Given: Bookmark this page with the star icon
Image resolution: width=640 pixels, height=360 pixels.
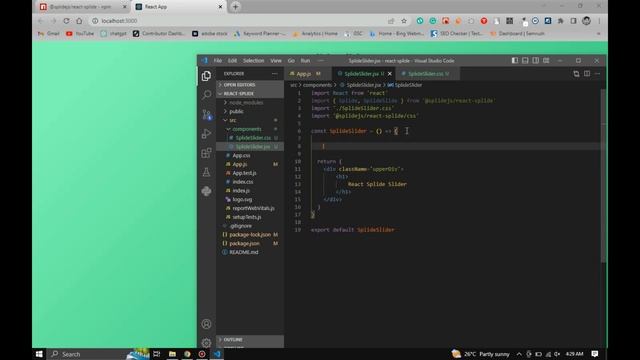Looking at the screenshot, I should (x=404, y=21).
